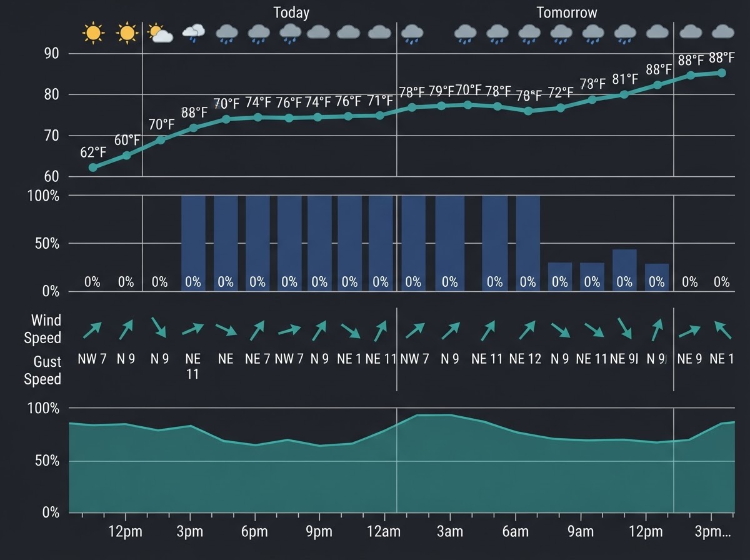The width and height of the screenshot is (750, 560).
Task: Select the NE 12 wind value
Action: 525,359
